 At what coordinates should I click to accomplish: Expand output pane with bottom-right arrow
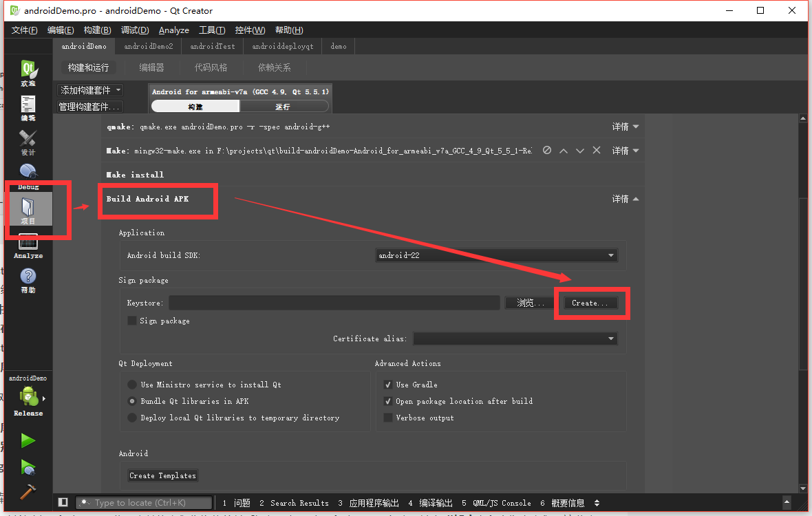coord(787,502)
